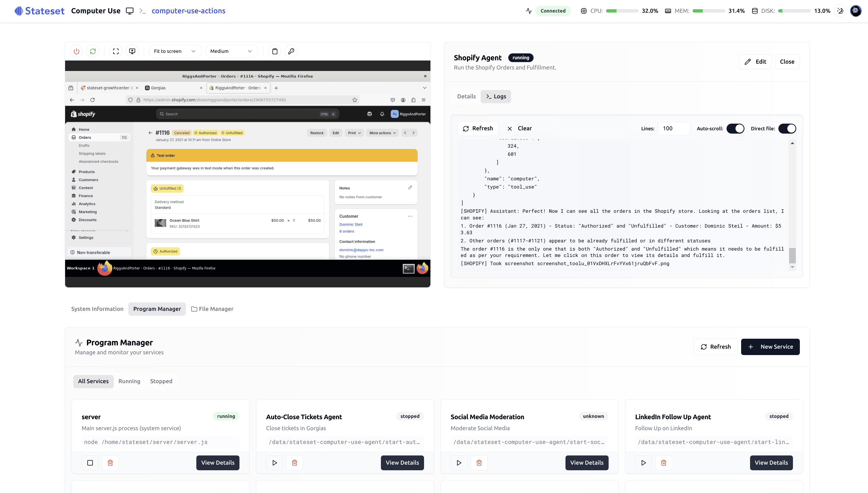The width and height of the screenshot is (868, 493).
Task: Clear the Shopify Agent logs
Action: (x=519, y=128)
